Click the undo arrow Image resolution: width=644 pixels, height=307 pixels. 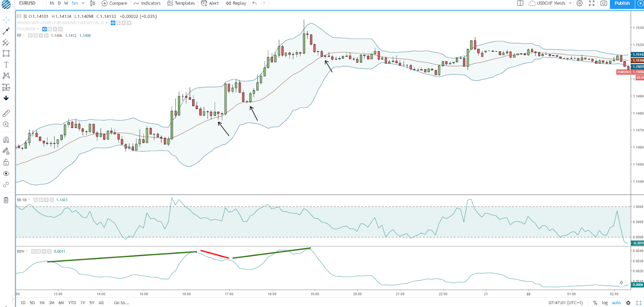pyautogui.click(x=254, y=3)
